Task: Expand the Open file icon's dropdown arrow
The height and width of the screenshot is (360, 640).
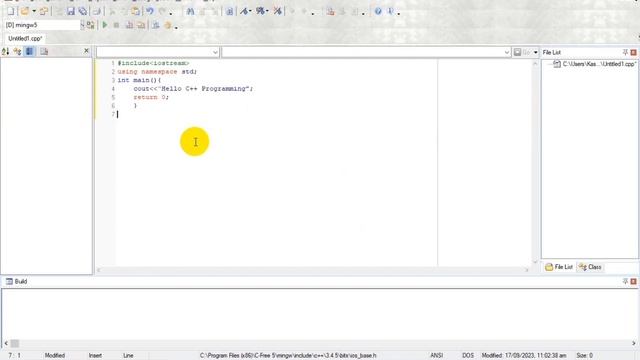Action: pyautogui.click(x=34, y=11)
